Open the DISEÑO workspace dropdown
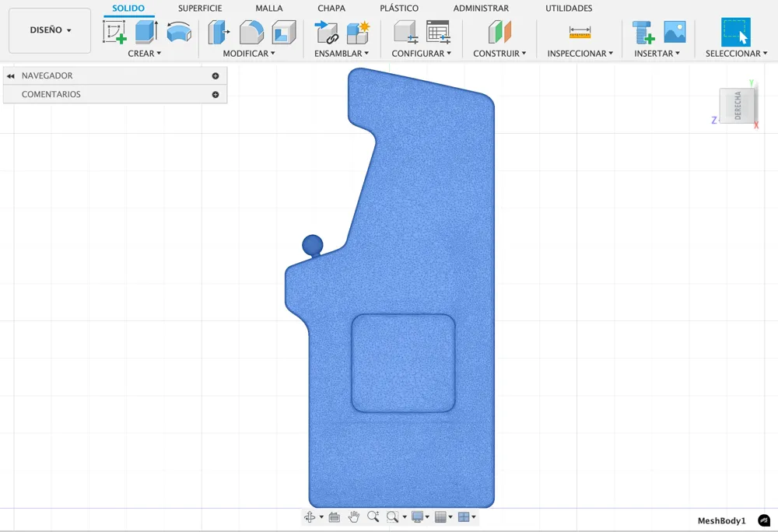This screenshot has height=532, width=778. [x=50, y=30]
